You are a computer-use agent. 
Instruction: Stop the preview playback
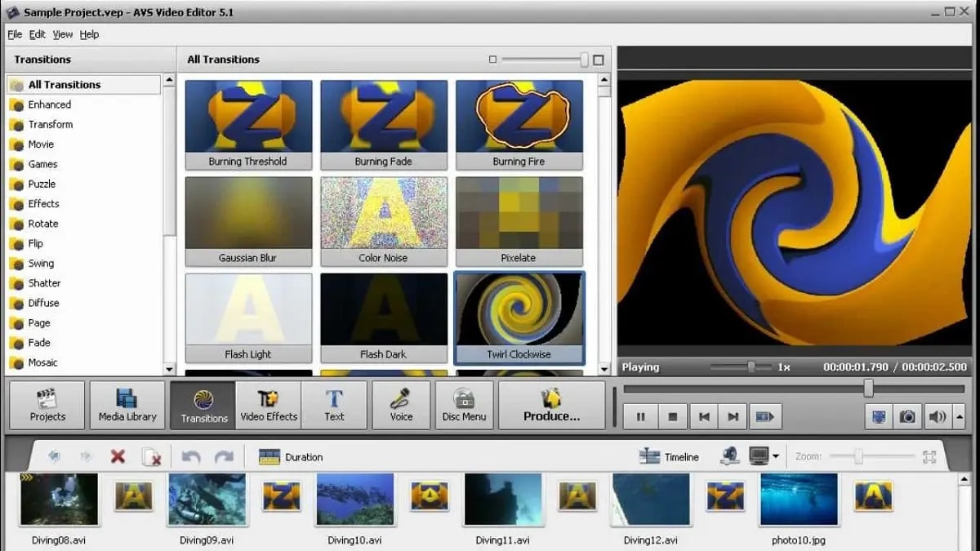click(x=673, y=416)
